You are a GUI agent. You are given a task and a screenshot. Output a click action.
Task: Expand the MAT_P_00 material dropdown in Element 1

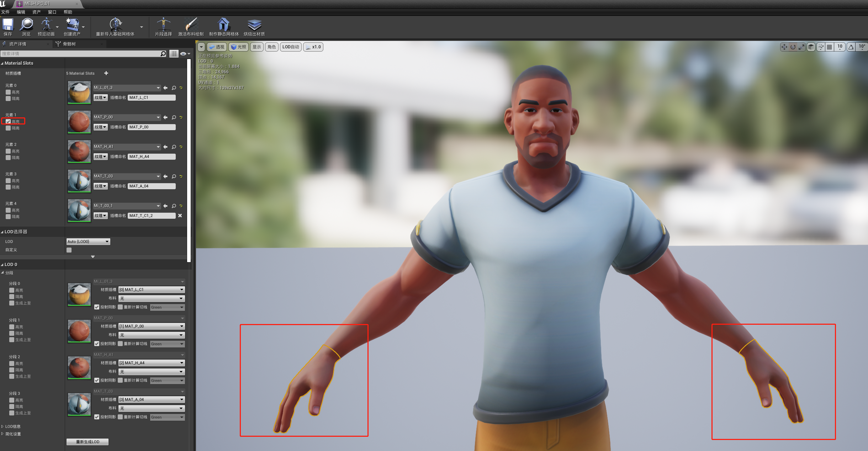[158, 117]
